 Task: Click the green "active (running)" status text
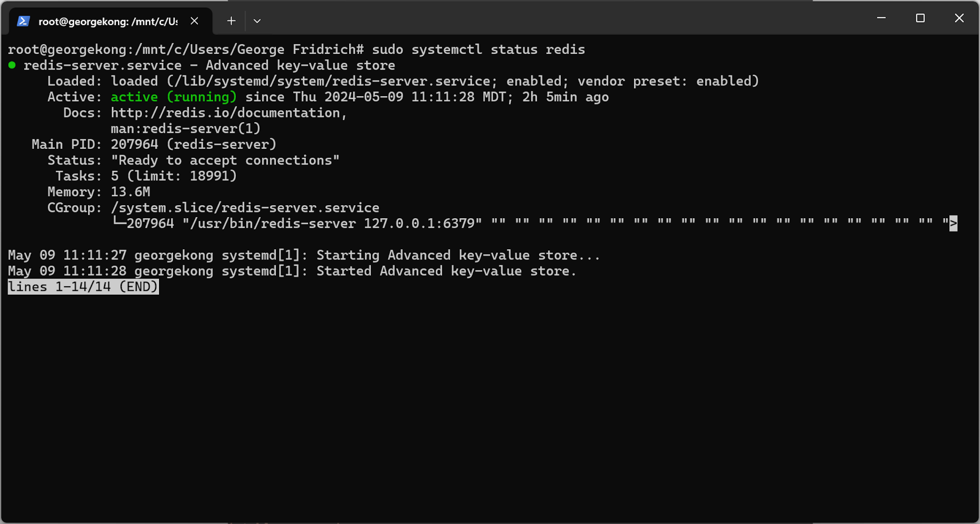pyautogui.click(x=174, y=97)
